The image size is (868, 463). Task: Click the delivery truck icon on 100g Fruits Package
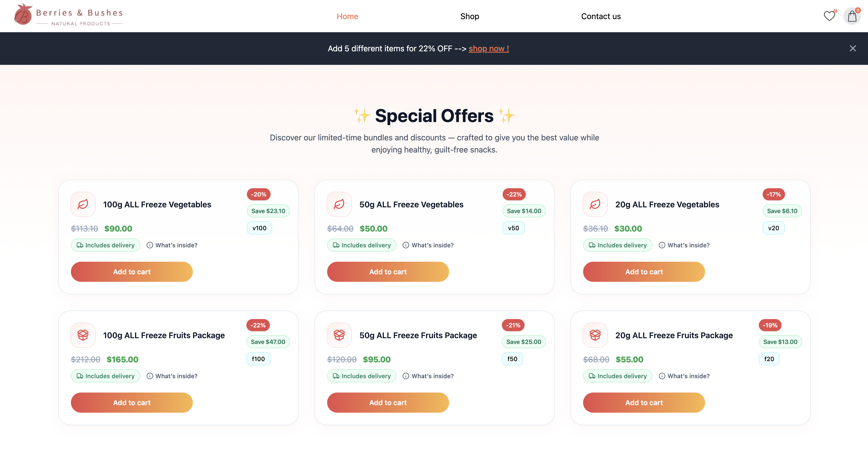pos(80,376)
